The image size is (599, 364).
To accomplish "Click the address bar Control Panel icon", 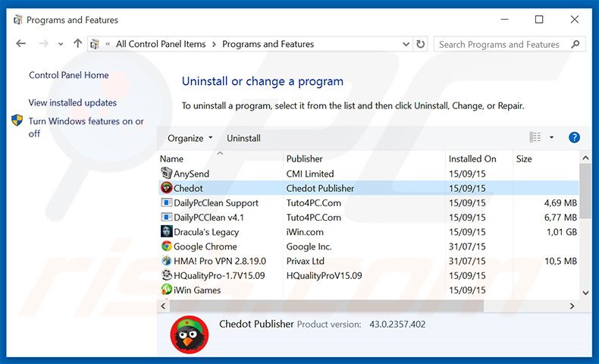I will (x=95, y=44).
